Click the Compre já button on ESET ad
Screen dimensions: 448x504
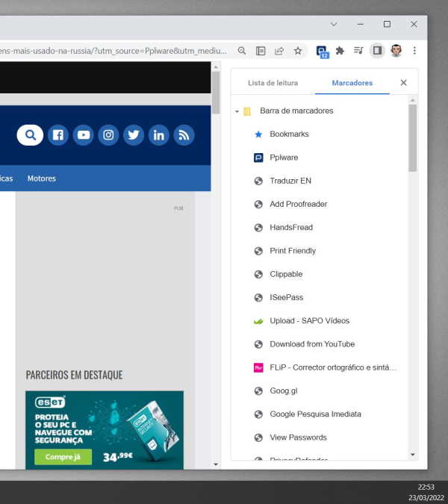(63, 457)
